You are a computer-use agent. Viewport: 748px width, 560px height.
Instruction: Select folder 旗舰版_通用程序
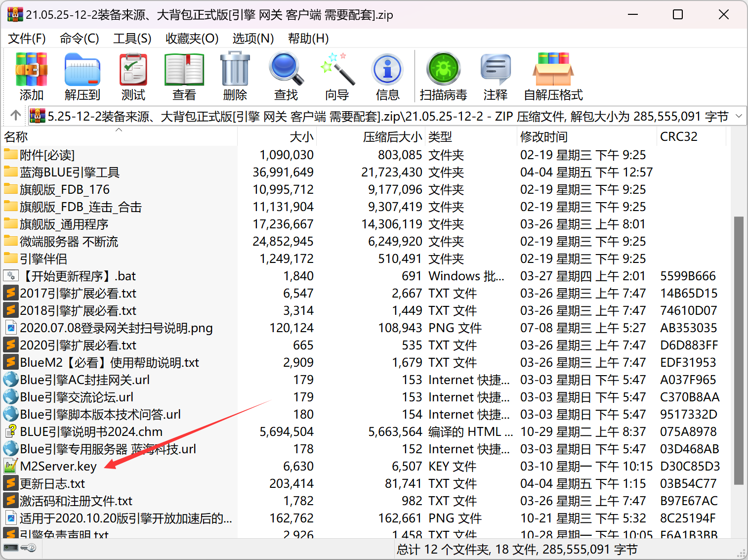[64, 224]
